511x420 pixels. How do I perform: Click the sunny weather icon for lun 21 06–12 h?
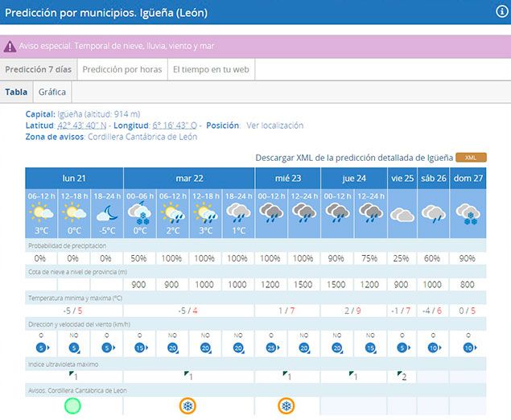41,213
